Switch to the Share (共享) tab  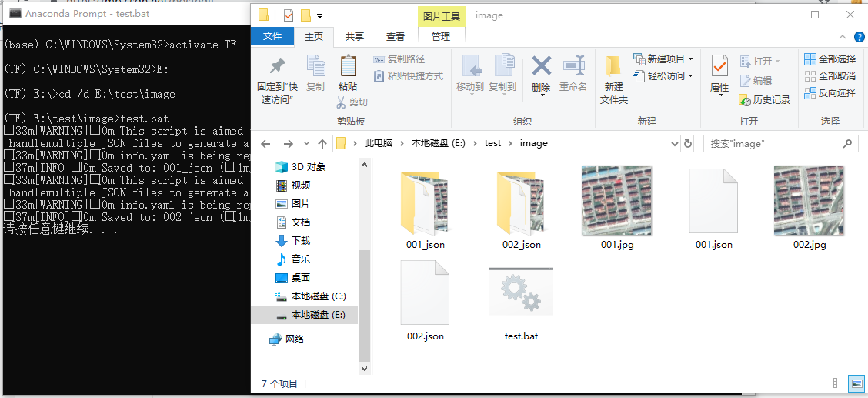354,36
